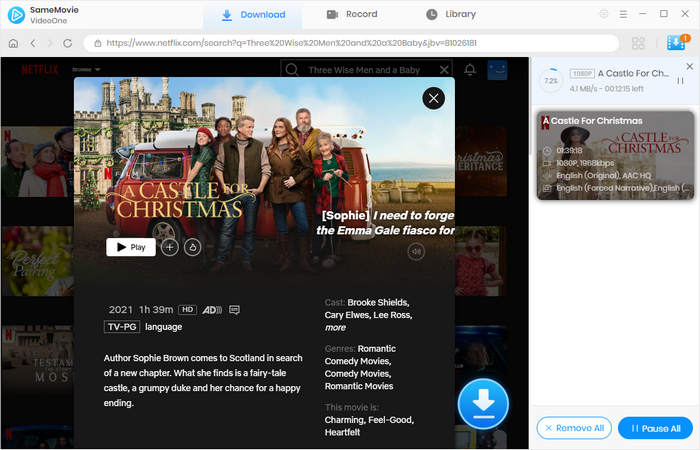Image resolution: width=700 pixels, height=450 pixels.
Task: Click the Netflix logo
Action: coord(40,69)
